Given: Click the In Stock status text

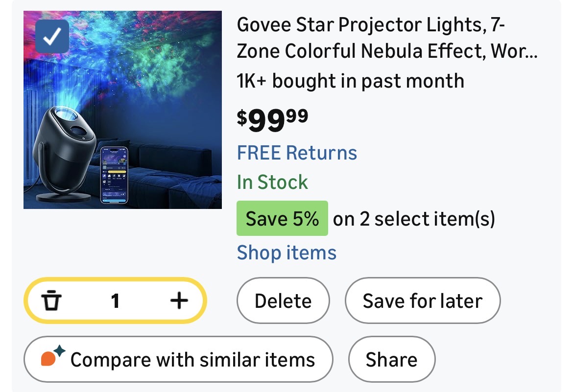Looking at the screenshot, I should pyautogui.click(x=272, y=182).
